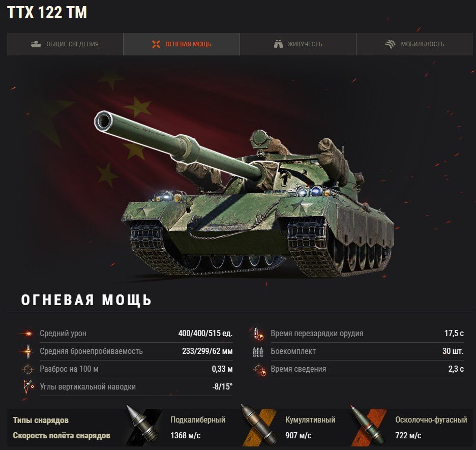The height and width of the screenshot is (450, 476).
Task: Click the Боекомплект ammo icon
Action: click(258, 351)
